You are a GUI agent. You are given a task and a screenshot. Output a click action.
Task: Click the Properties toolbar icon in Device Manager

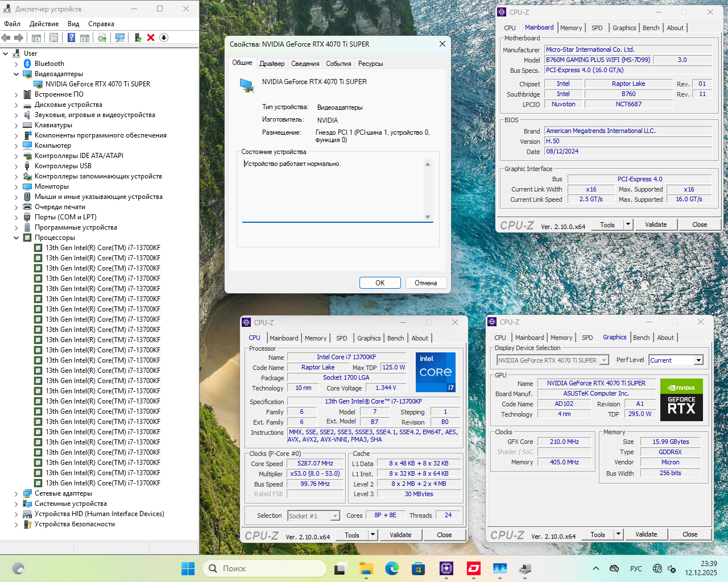(x=53, y=38)
